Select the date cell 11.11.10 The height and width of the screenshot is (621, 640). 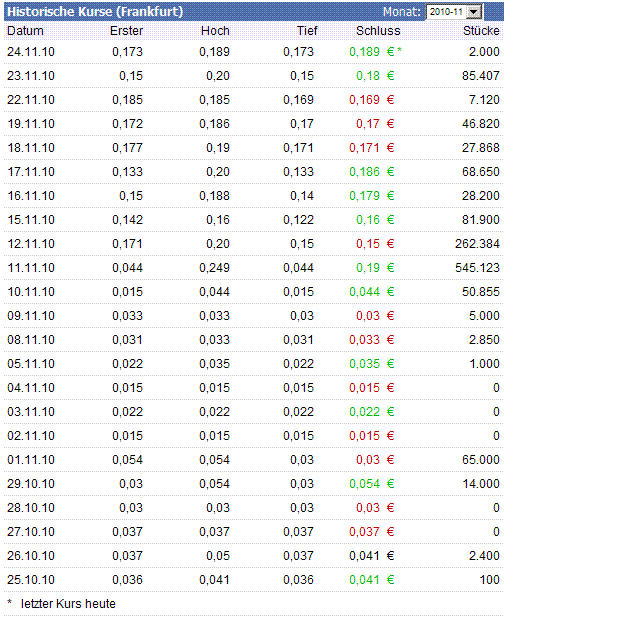31,267
